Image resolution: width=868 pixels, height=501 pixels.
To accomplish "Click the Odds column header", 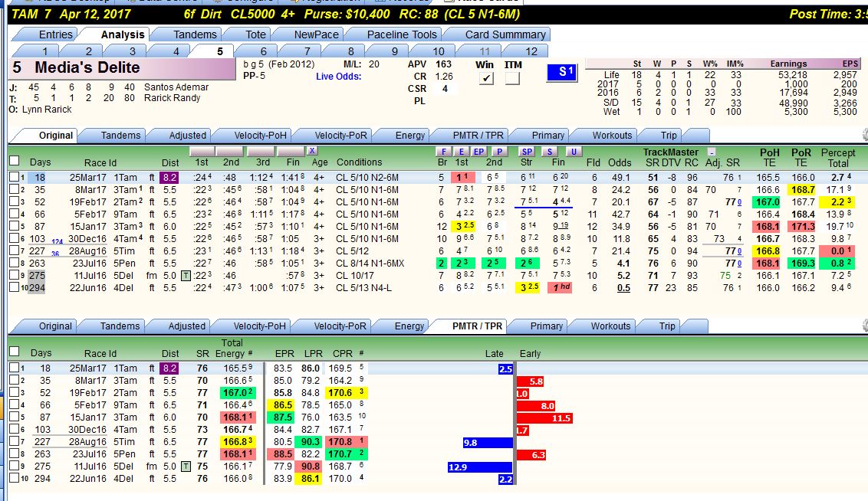I will [x=620, y=162].
